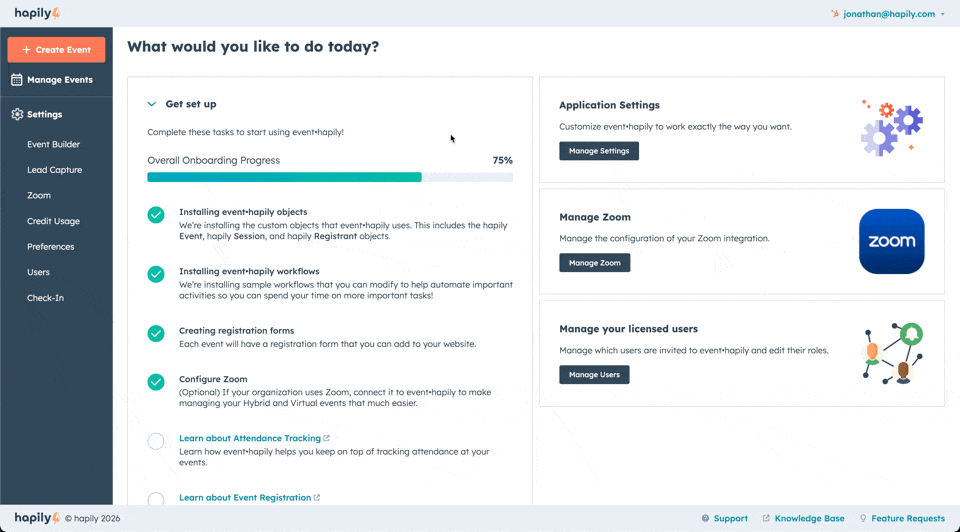Click the blue Zoom app logo

pos(891,241)
